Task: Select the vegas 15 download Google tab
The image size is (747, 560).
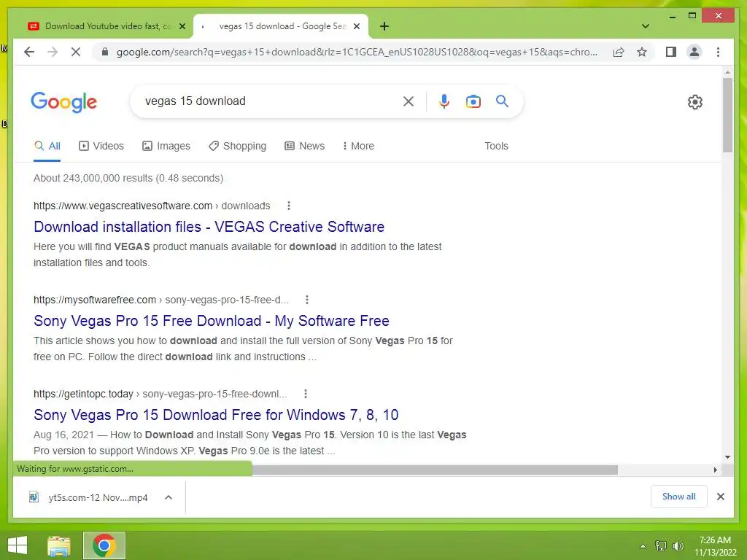Action: pyautogui.click(x=281, y=26)
